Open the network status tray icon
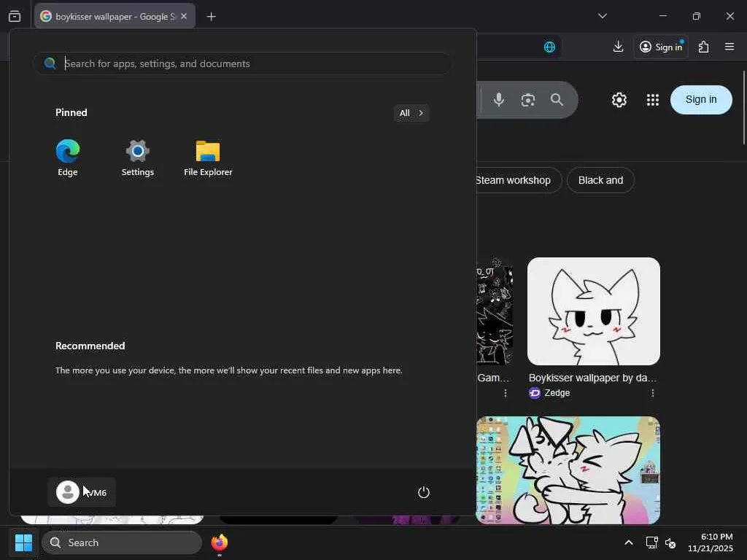 tap(651, 542)
